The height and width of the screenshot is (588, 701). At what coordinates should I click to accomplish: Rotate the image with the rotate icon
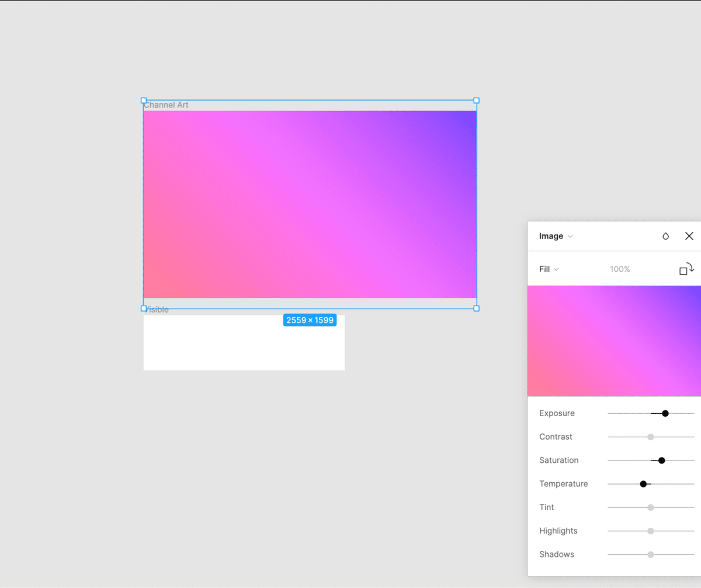(686, 269)
